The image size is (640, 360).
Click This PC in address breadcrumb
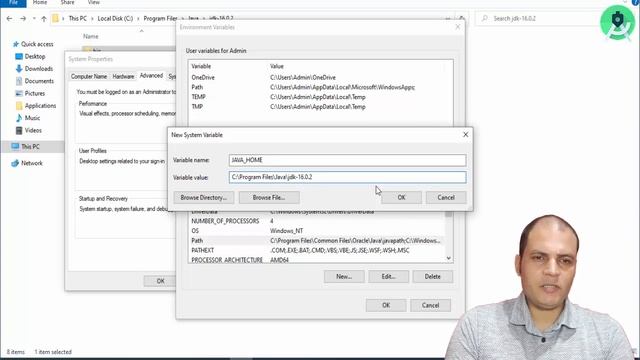point(78,18)
